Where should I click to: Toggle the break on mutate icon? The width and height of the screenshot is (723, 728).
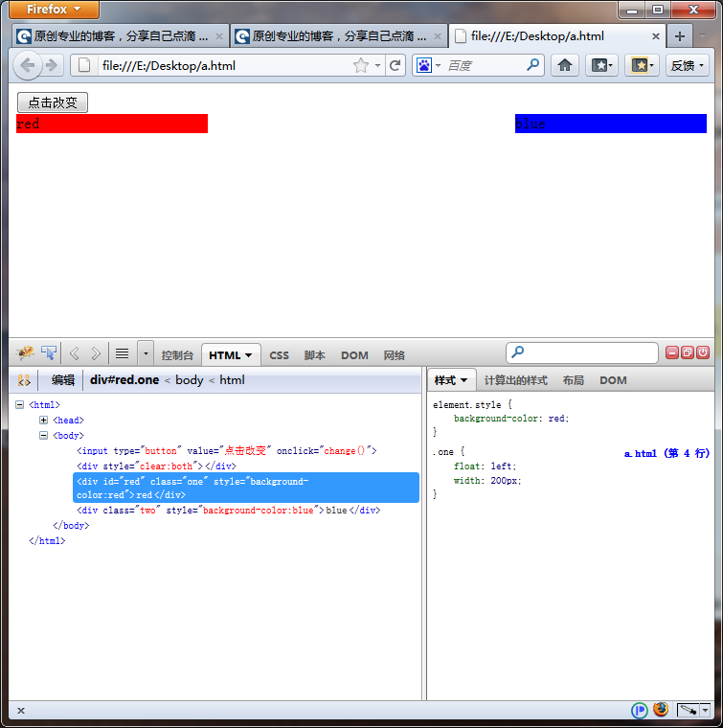[x=24, y=380]
